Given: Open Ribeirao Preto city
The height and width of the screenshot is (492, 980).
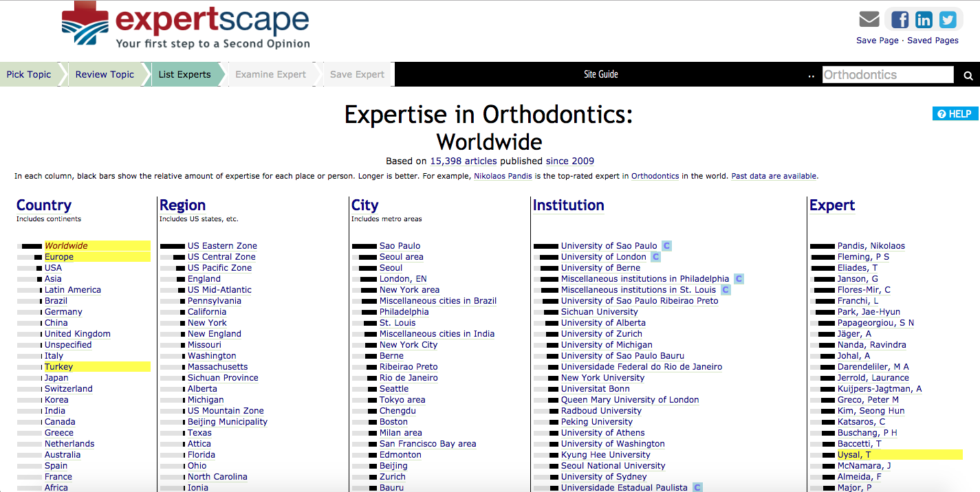Looking at the screenshot, I should pos(409,367).
